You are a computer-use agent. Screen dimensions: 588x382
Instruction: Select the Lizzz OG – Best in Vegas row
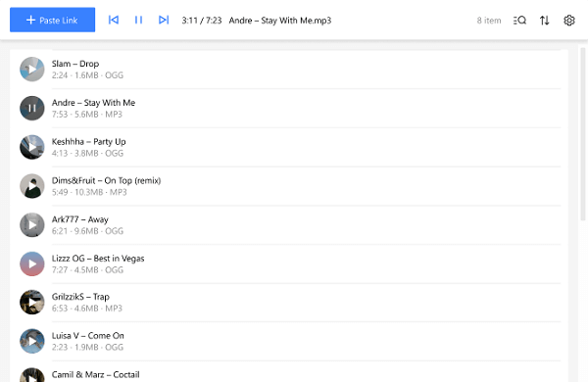pyautogui.click(x=289, y=263)
